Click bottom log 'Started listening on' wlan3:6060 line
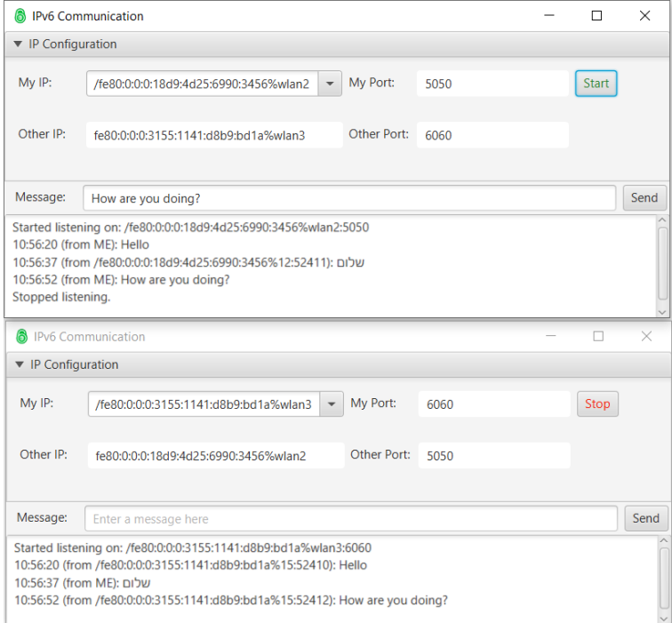This screenshot has height=623, width=672. click(x=192, y=547)
